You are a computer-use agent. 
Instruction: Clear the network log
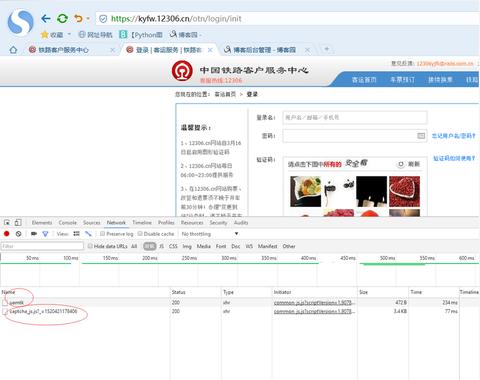click(18, 234)
